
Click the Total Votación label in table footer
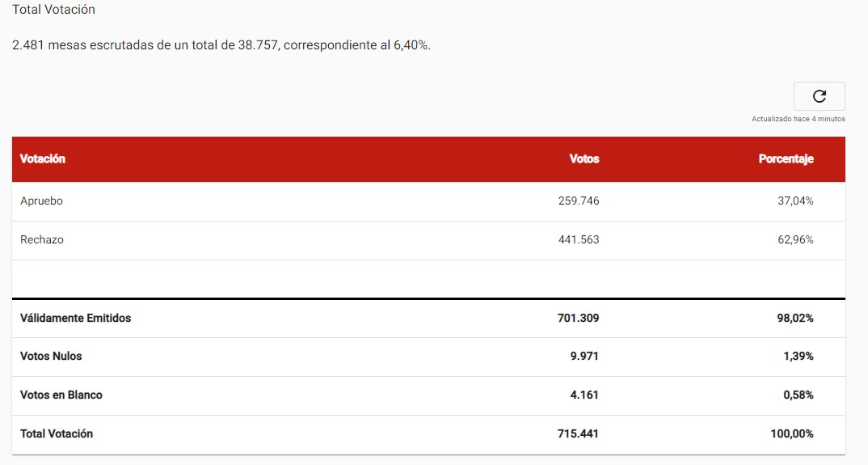57,434
